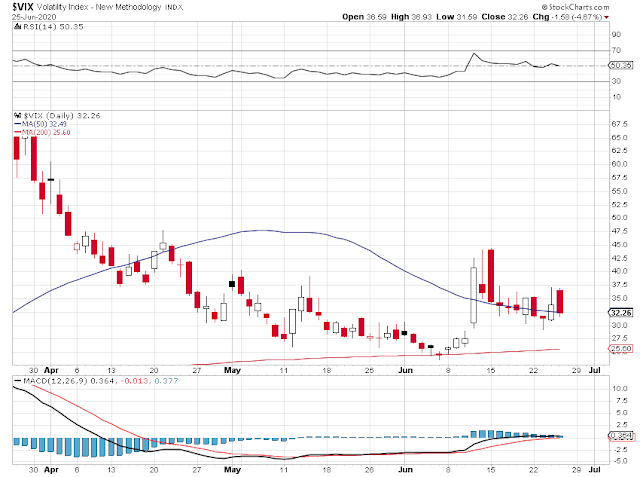
Task: Click the Low 31.59 value
Action: [x=456, y=17]
